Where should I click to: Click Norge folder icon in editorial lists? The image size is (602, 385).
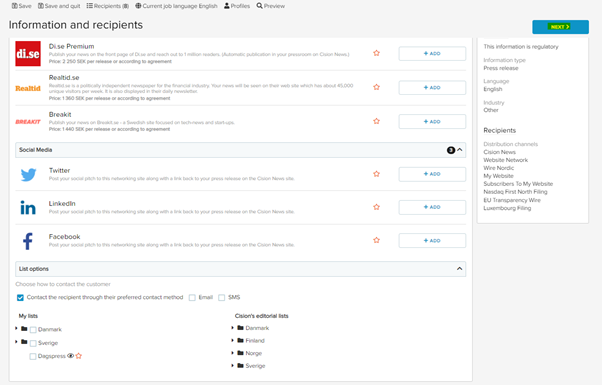tap(241, 353)
